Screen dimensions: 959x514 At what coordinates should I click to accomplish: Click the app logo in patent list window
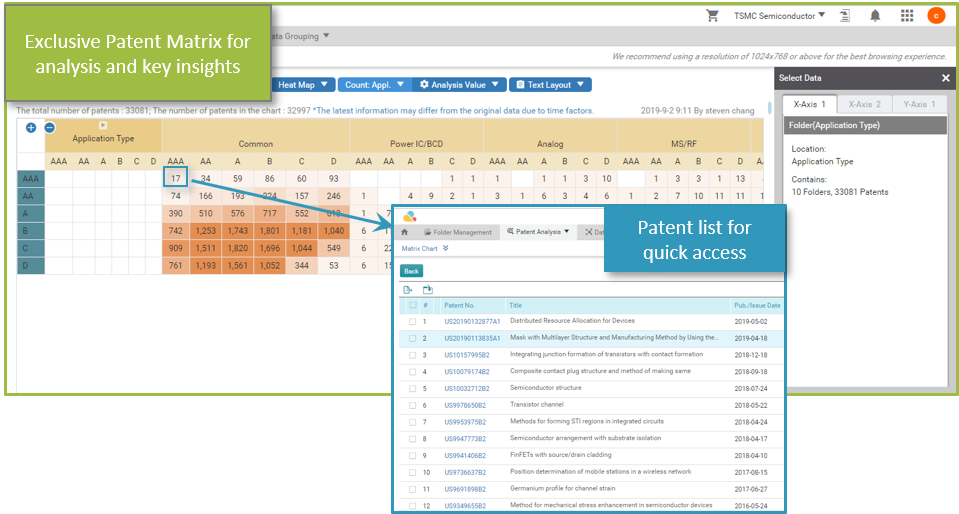coord(410,216)
